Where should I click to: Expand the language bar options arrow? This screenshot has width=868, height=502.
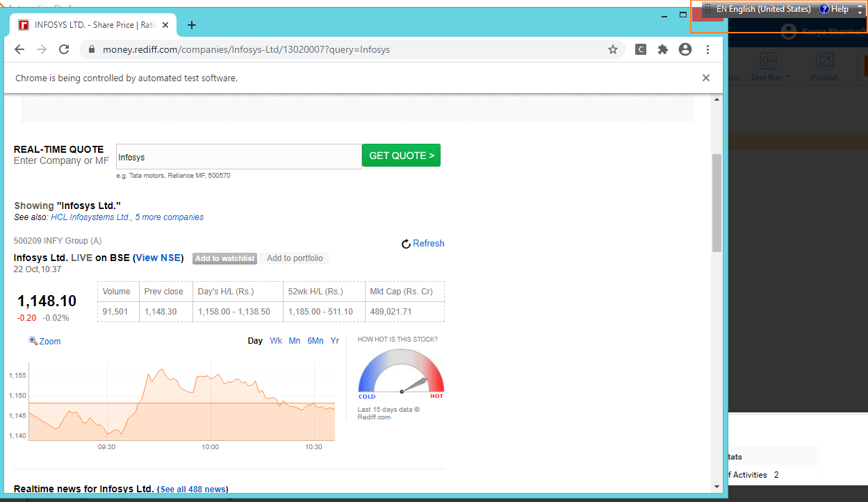click(x=860, y=12)
